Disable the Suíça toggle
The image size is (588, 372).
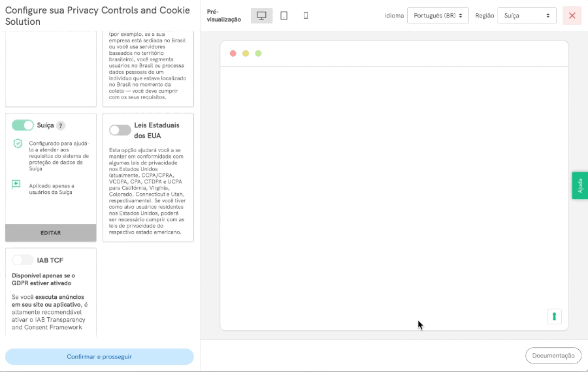tap(23, 125)
